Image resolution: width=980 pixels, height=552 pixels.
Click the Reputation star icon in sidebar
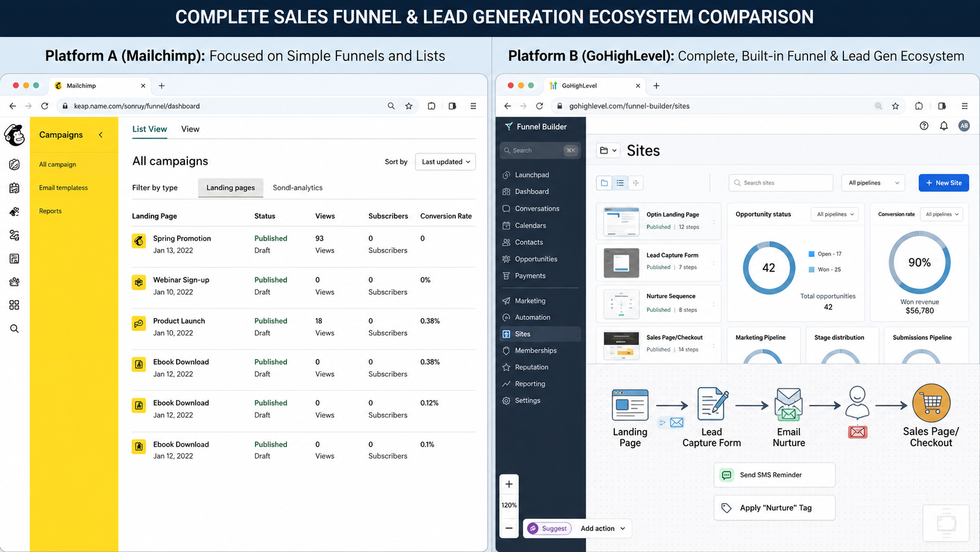click(506, 367)
